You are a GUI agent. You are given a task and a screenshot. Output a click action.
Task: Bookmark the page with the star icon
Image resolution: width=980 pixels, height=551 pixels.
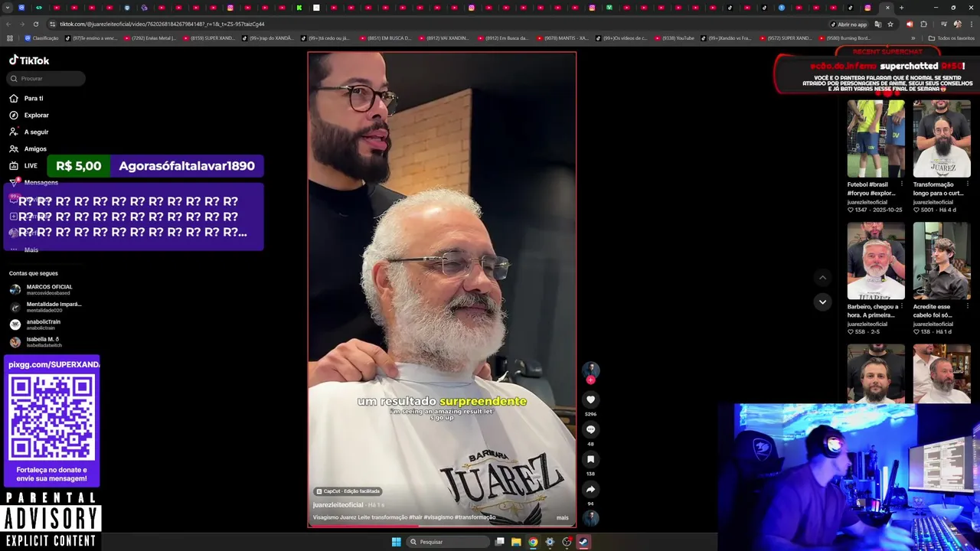tap(890, 24)
